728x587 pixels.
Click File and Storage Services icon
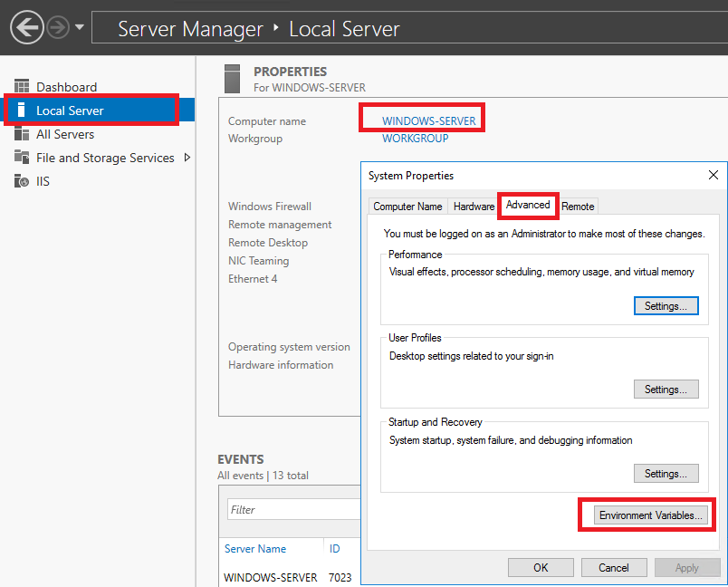click(22, 157)
